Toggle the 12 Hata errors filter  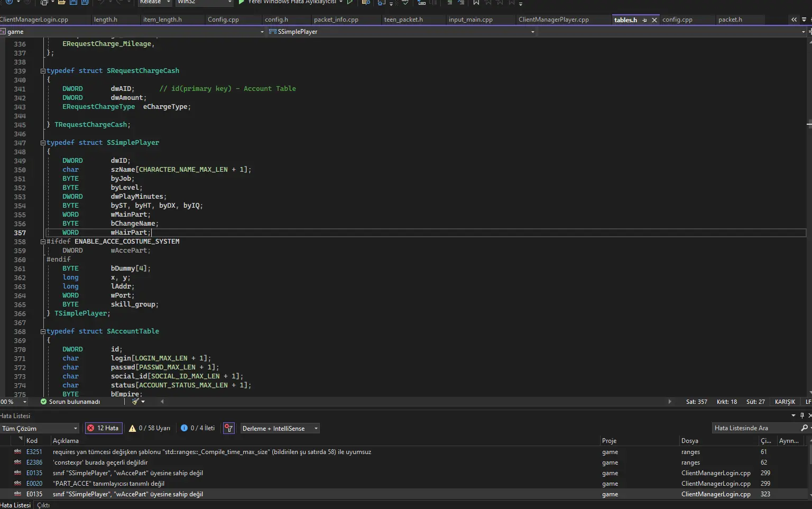(x=104, y=428)
